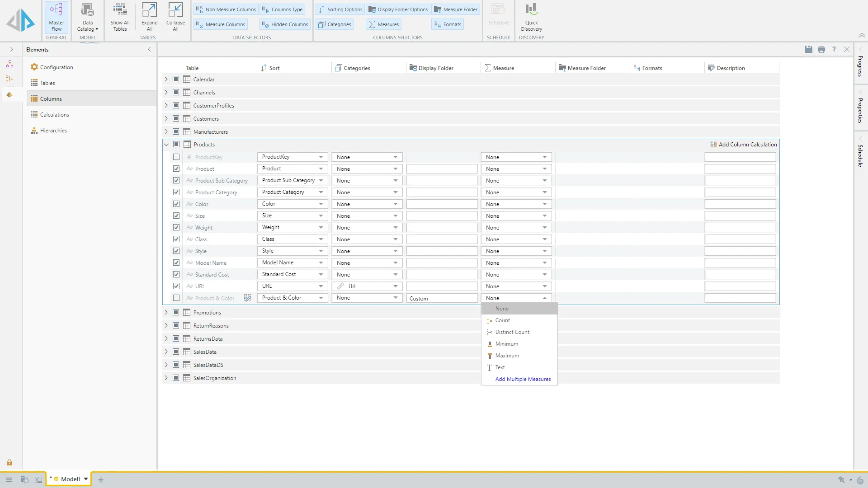The width and height of the screenshot is (868, 488).
Task: Open Quick Discovery
Action: tap(531, 17)
